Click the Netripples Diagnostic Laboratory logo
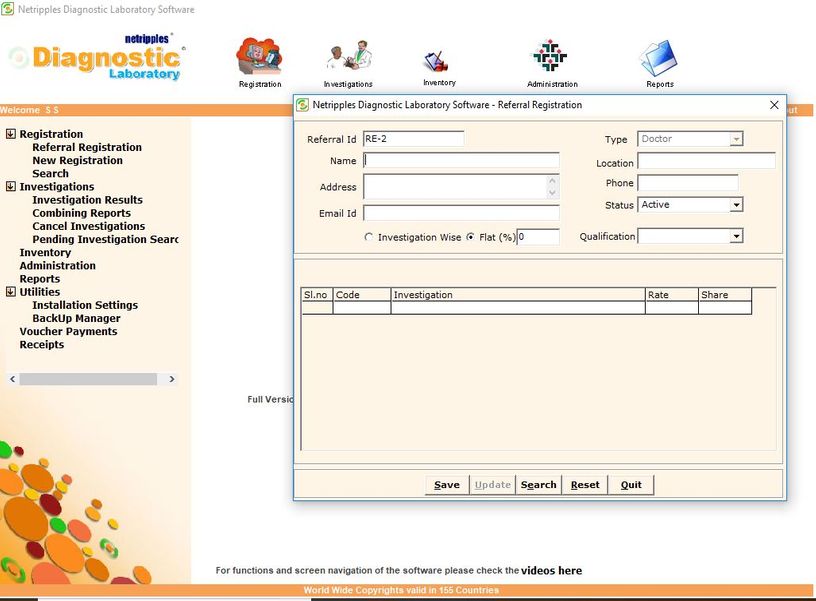 coord(97,58)
